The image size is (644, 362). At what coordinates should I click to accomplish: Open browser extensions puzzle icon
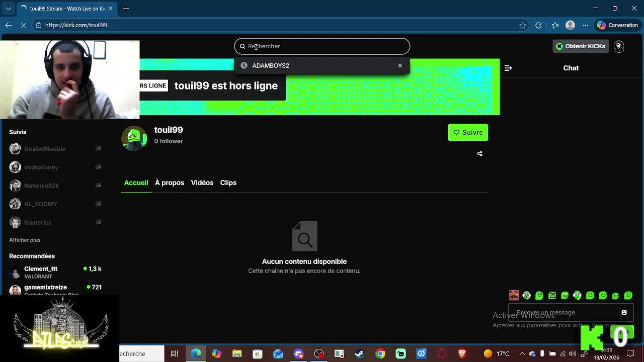tap(538, 25)
